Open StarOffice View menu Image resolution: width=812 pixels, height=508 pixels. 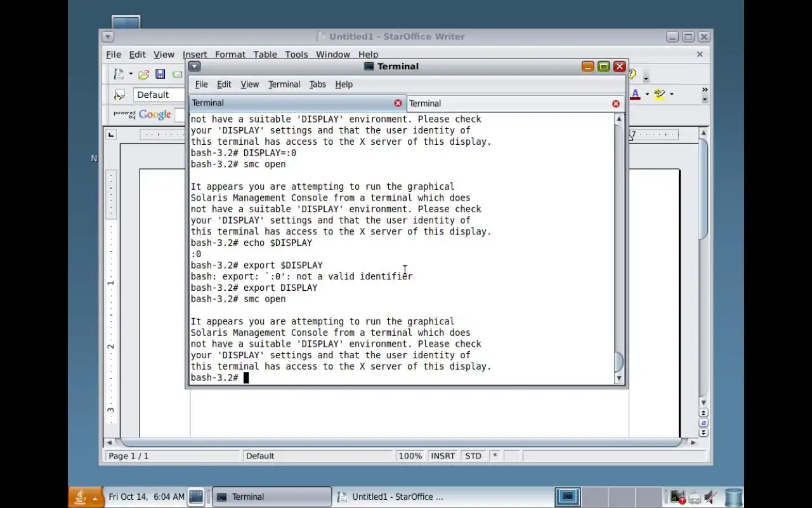(x=164, y=55)
